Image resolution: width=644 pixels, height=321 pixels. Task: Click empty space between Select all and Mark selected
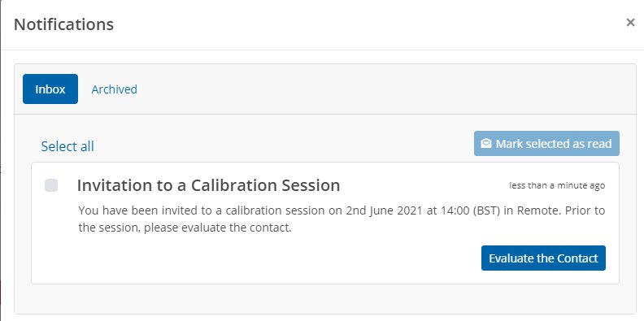(x=284, y=145)
